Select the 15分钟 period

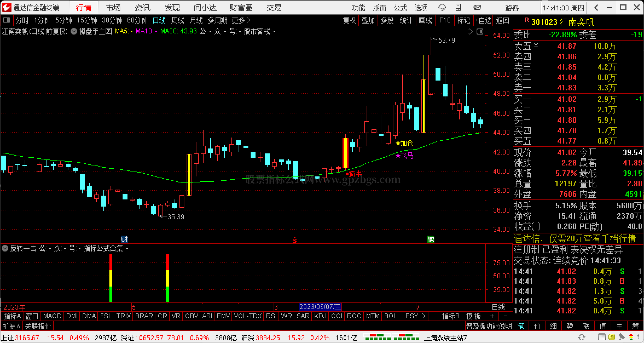(x=87, y=20)
